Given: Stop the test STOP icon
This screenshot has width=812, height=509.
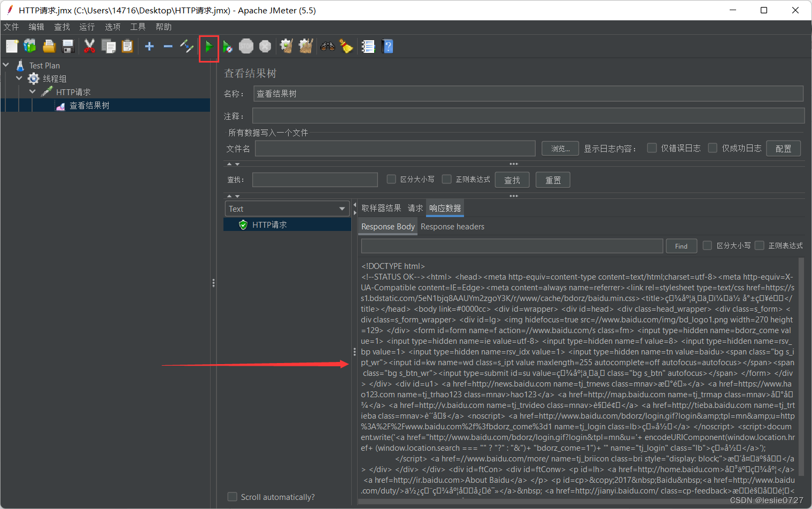Looking at the screenshot, I should 246,47.
